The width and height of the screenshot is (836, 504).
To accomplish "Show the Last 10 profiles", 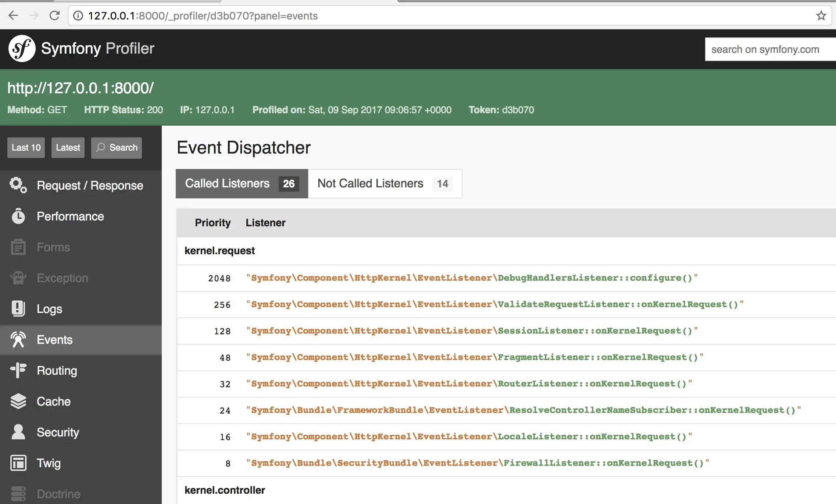I will [26, 148].
